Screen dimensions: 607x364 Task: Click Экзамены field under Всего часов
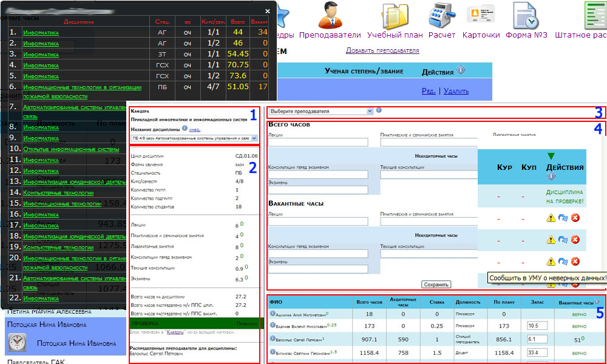coord(318,189)
